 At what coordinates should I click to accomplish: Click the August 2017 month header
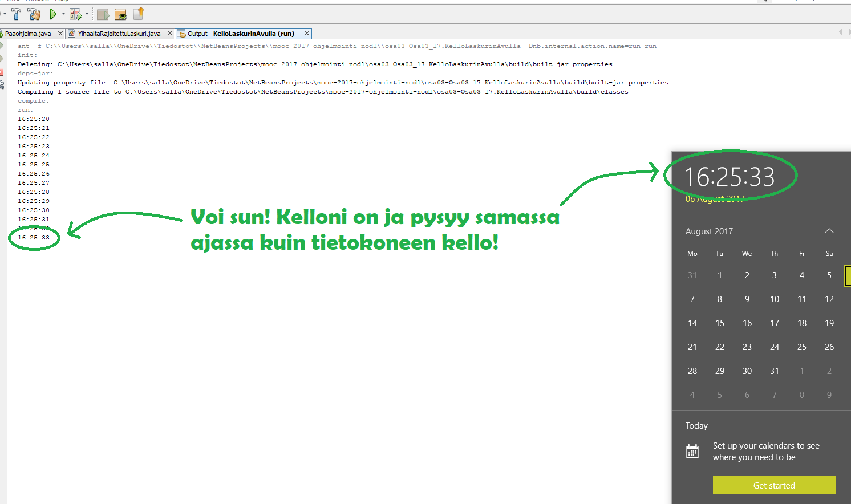pyautogui.click(x=709, y=231)
